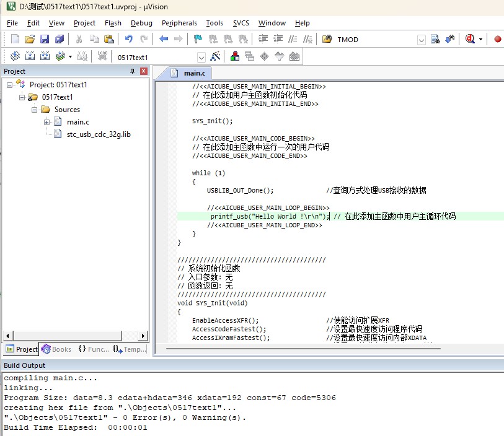Switch to the Books panel tab
The height and width of the screenshot is (436, 504).
[x=56, y=349]
